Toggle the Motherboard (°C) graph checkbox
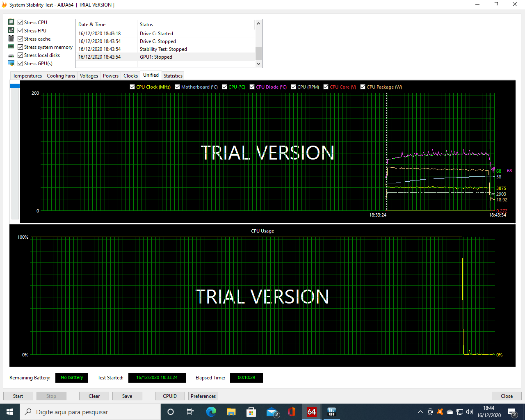 coord(177,87)
